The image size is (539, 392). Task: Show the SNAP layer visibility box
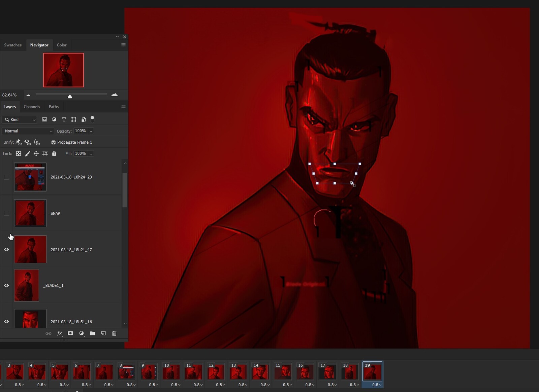click(6, 213)
